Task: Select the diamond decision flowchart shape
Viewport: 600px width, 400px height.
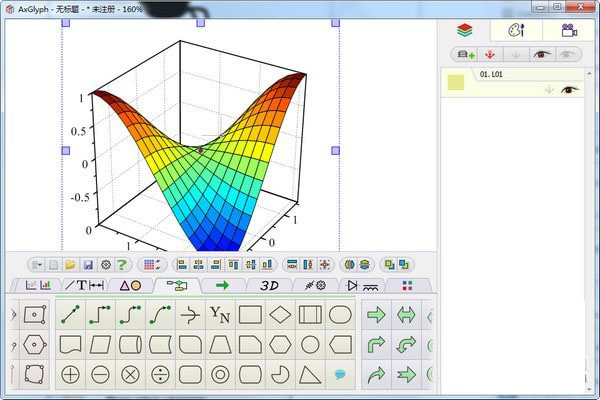Action: pos(280,315)
